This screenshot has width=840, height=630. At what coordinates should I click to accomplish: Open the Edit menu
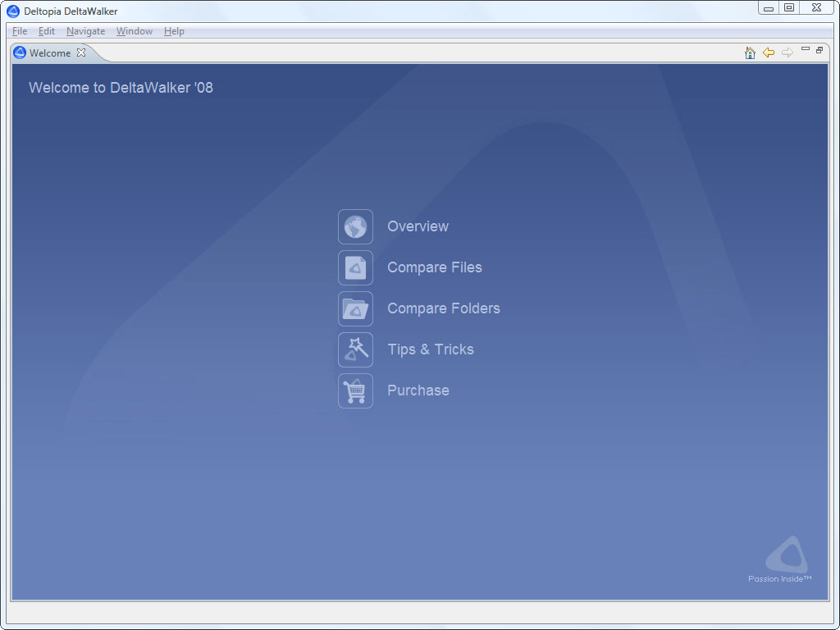click(47, 31)
